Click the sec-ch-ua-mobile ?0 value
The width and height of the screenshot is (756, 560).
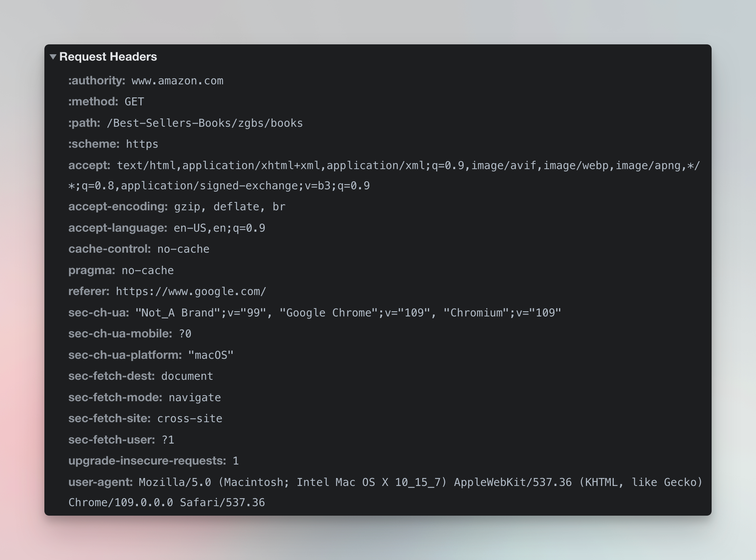click(x=185, y=334)
